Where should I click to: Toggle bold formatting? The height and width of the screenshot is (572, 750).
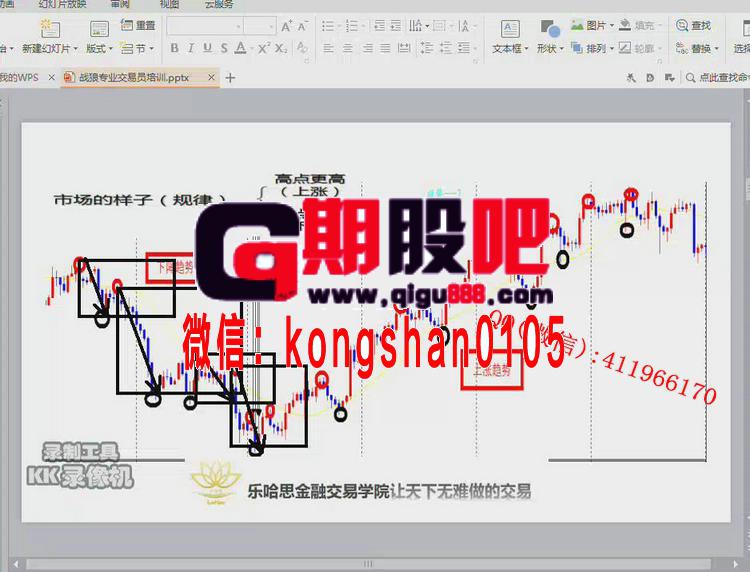pyautogui.click(x=175, y=48)
